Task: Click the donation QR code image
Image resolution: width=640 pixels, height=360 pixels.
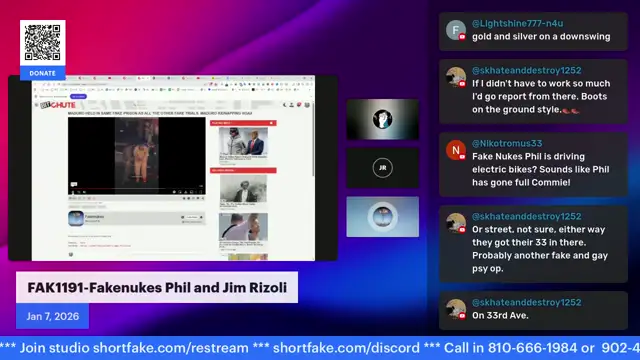Action: [x=42, y=43]
